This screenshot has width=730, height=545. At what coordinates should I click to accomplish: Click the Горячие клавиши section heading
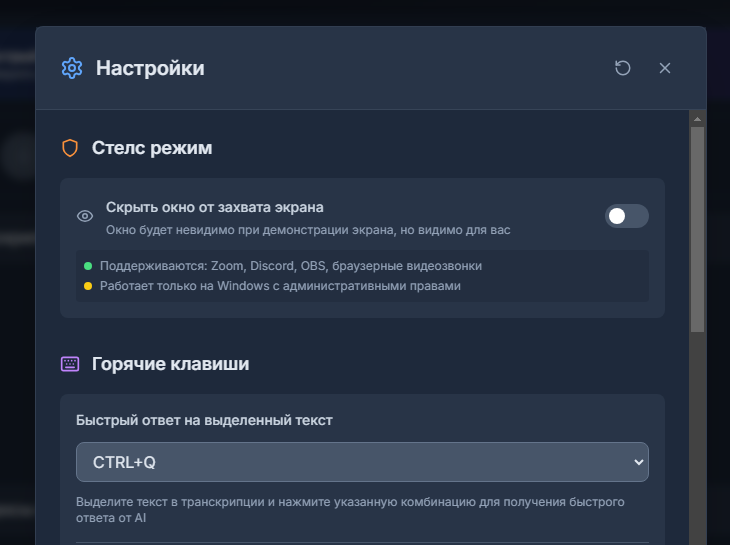(x=170, y=364)
